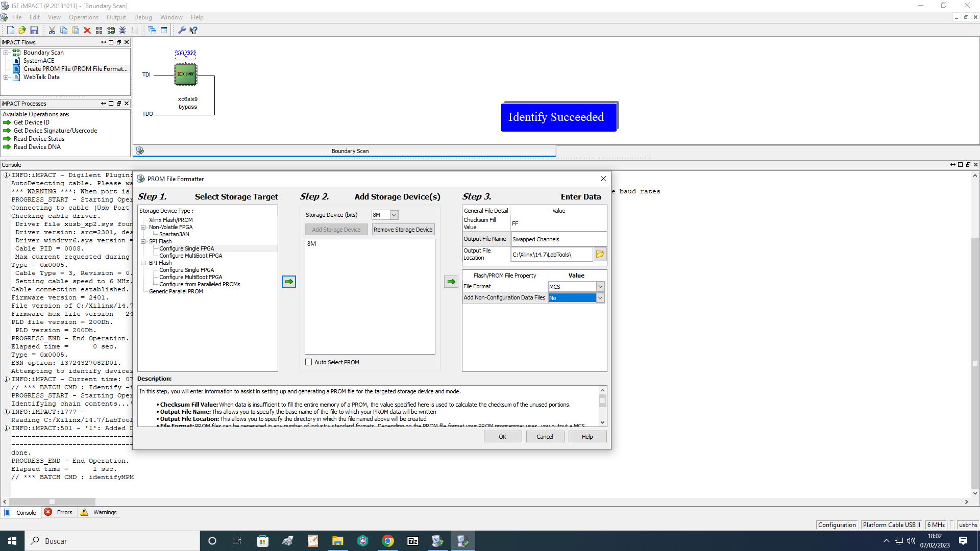Switch to the Errors console tab

tap(59, 512)
